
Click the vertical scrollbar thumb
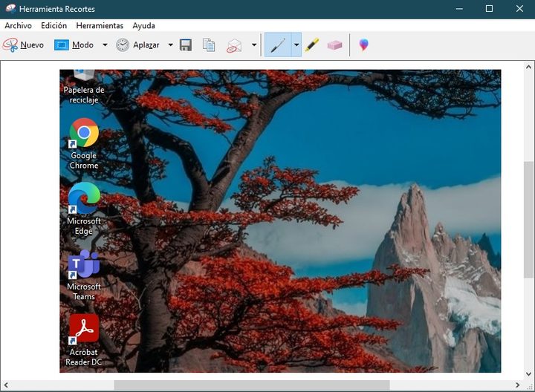pyautogui.click(x=528, y=220)
